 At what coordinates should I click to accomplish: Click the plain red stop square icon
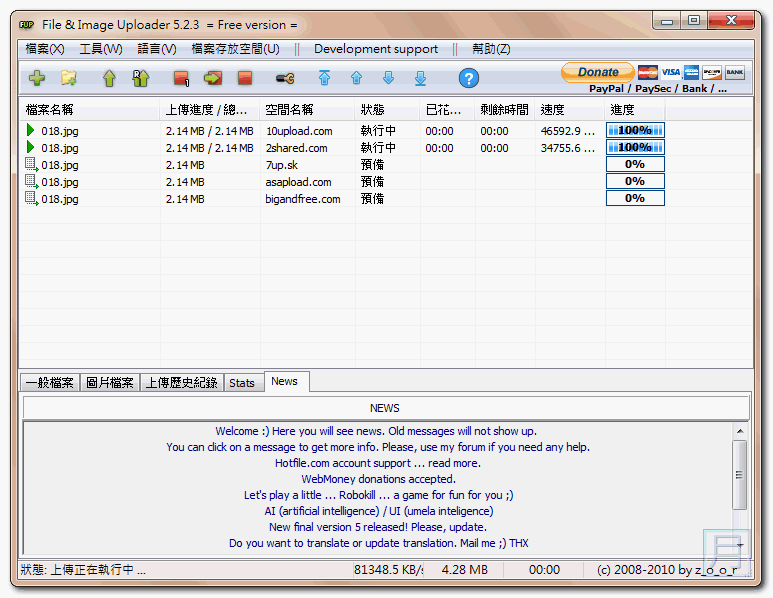point(245,78)
